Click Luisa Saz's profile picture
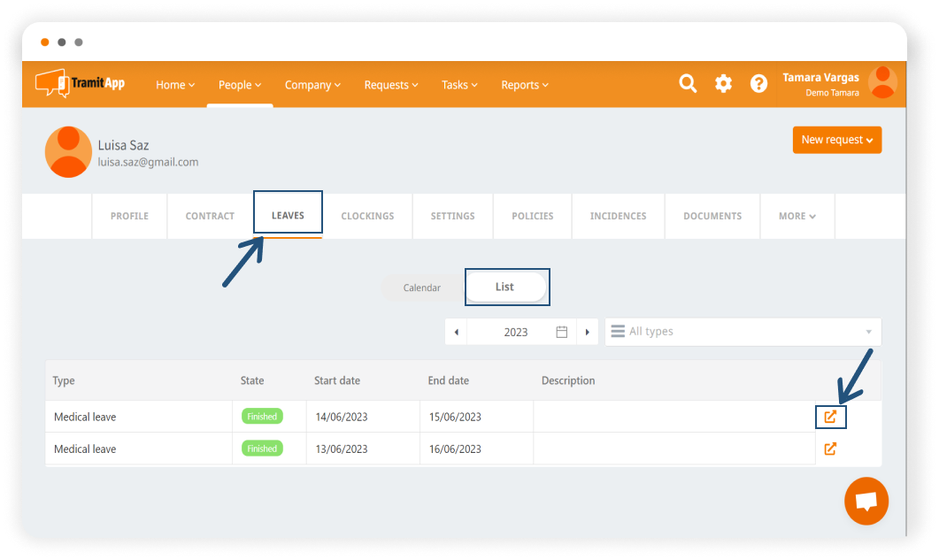 (x=68, y=152)
